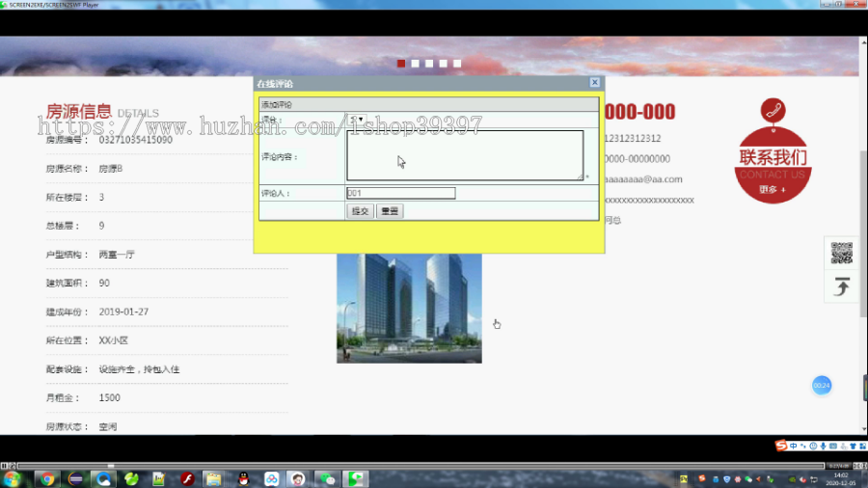Select the second carousel indicator dot
The image size is (868, 488).
(x=415, y=64)
